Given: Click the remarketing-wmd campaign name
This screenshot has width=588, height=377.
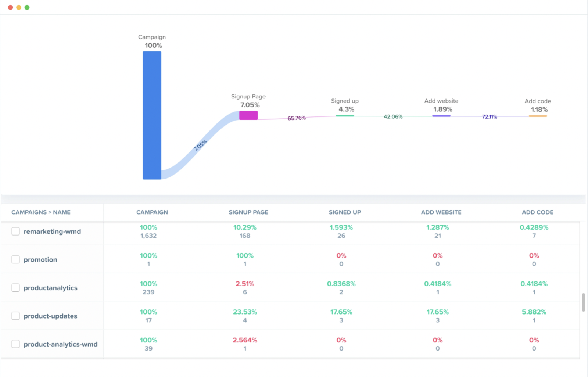Looking at the screenshot, I should point(52,231).
